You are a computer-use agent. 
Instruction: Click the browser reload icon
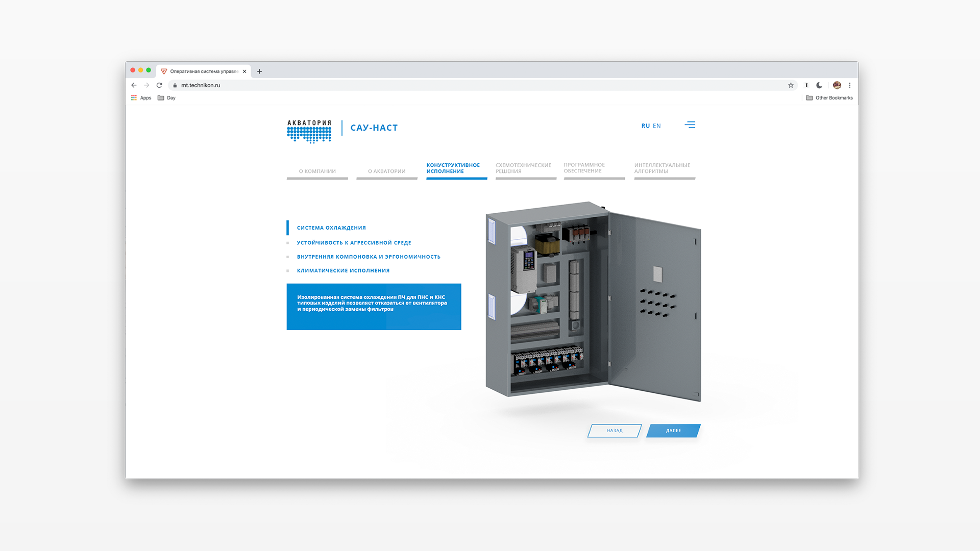pyautogui.click(x=159, y=85)
